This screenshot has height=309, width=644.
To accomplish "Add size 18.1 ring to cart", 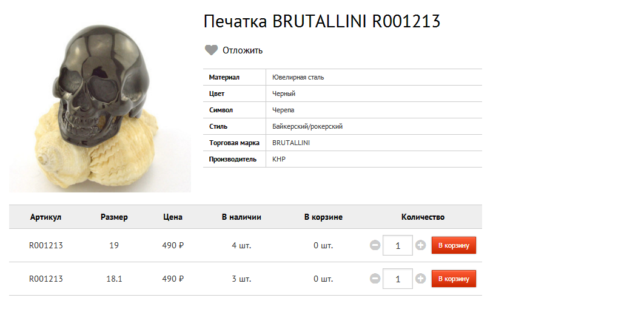I will [x=454, y=279].
